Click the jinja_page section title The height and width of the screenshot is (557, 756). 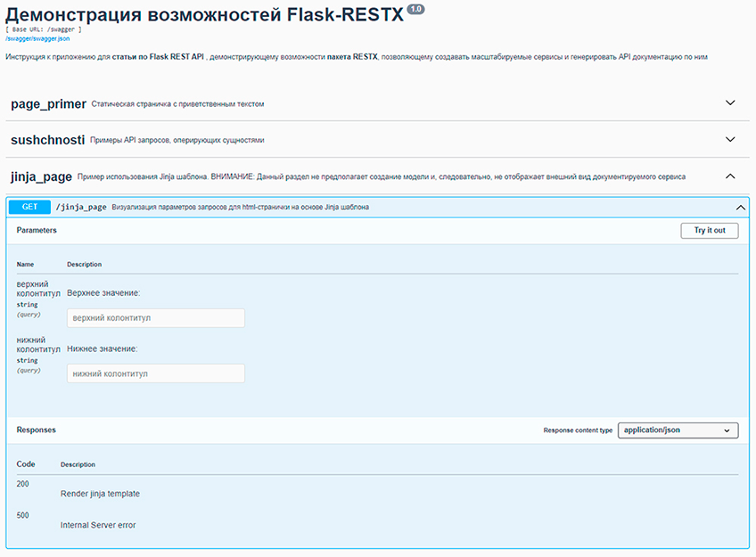pyautogui.click(x=41, y=177)
